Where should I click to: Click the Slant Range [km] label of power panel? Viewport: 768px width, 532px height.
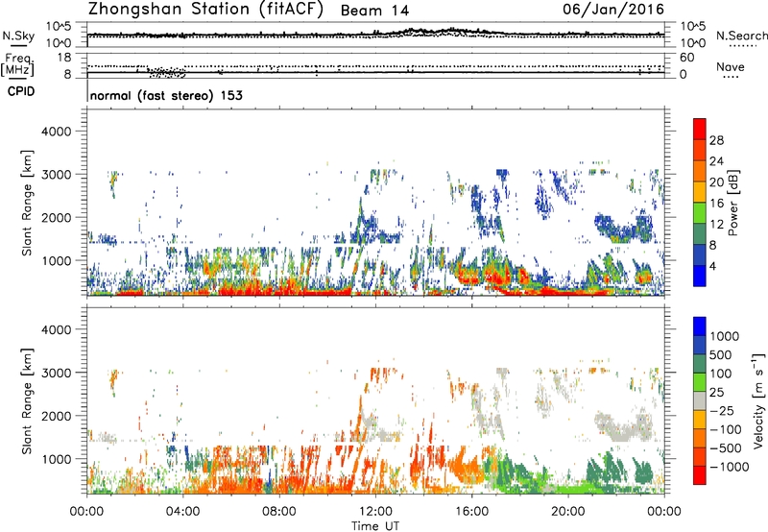click(x=27, y=203)
